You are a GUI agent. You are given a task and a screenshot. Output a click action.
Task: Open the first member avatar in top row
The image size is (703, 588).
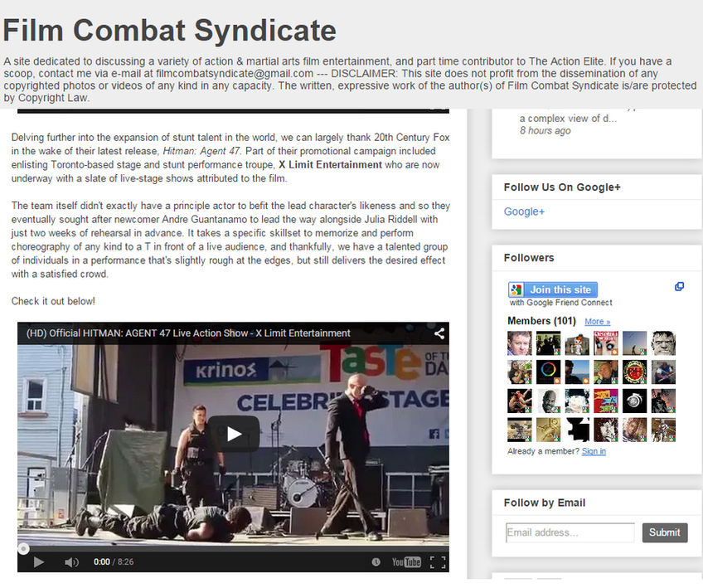(x=520, y=343)
